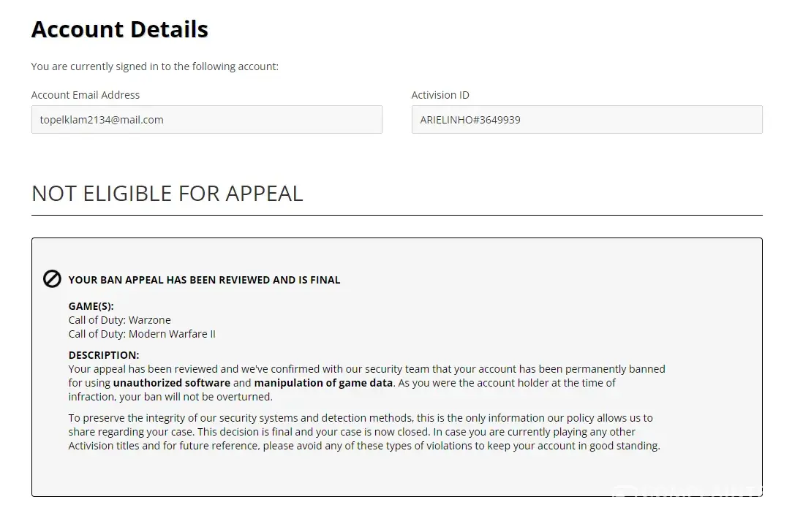Click the prohibited circle ban icon
Viewport: 803px width, 532px height.
[x=52, y=279]
